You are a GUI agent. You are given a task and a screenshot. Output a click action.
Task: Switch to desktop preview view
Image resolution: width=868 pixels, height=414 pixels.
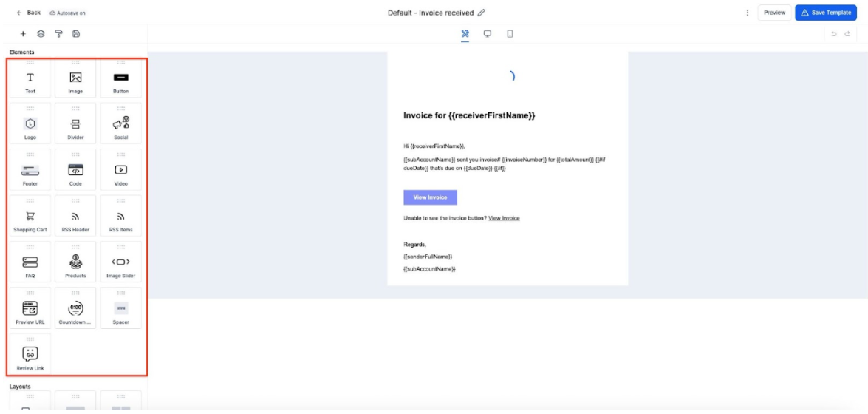[487, 34]
